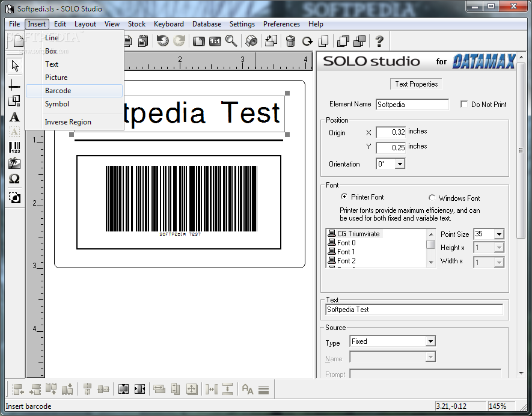Choose Text from the Insert menu
This screenshot has height=416, width=532.
click(x=74, y=64)
